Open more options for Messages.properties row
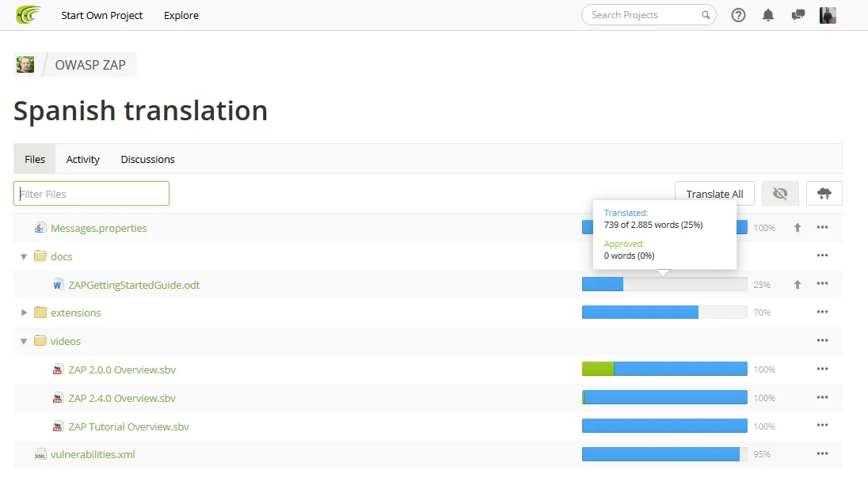This screenshot has width=868, height=485. [x=822, y=227]
